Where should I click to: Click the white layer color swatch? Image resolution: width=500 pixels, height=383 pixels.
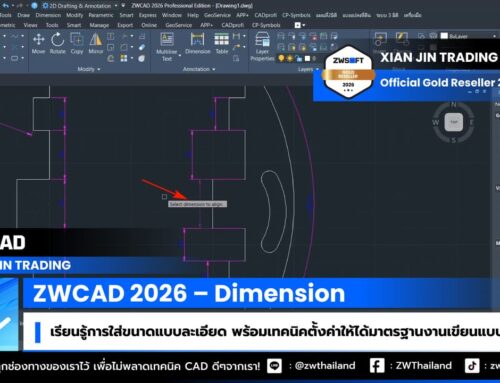pyautogui.click(x=307, y=59)
